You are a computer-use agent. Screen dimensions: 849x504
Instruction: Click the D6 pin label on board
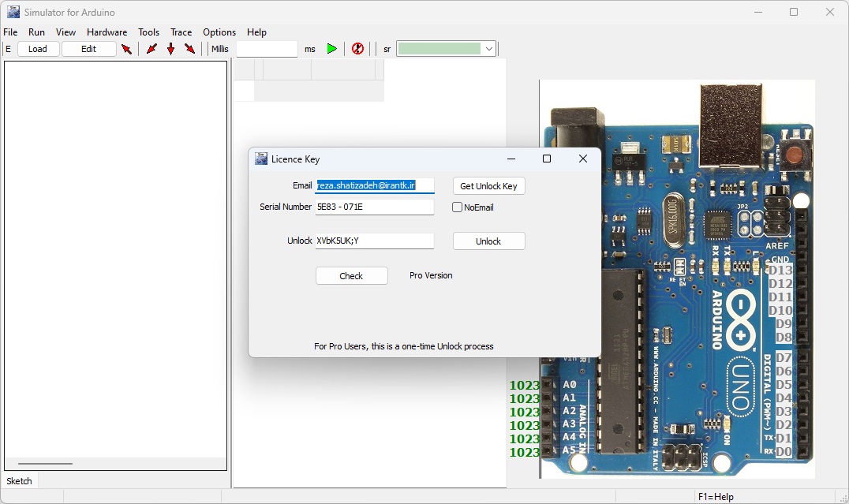pos(784,371)
